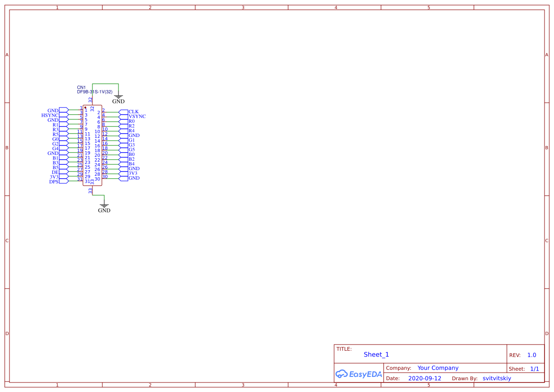The width and height of the screenshot is (554, 392).
Task: Select the R4 net port
Action: pyautogui.click(x=127, y=131)
